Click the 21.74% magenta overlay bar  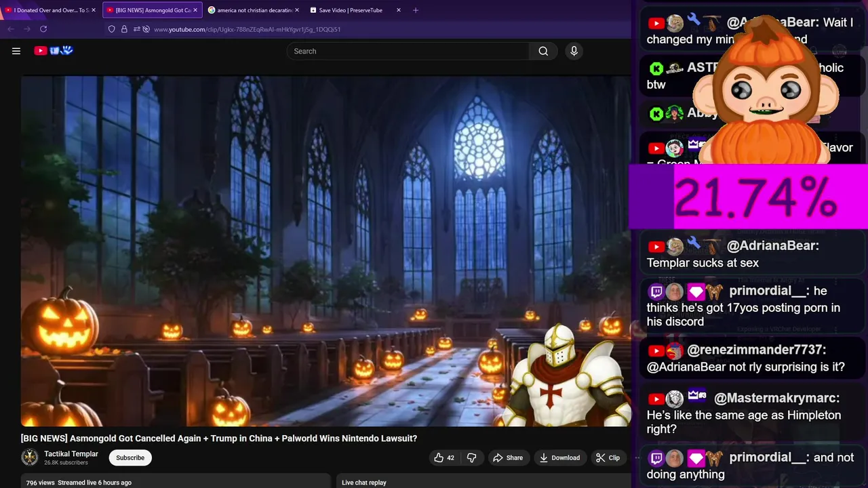click(749, 197)
